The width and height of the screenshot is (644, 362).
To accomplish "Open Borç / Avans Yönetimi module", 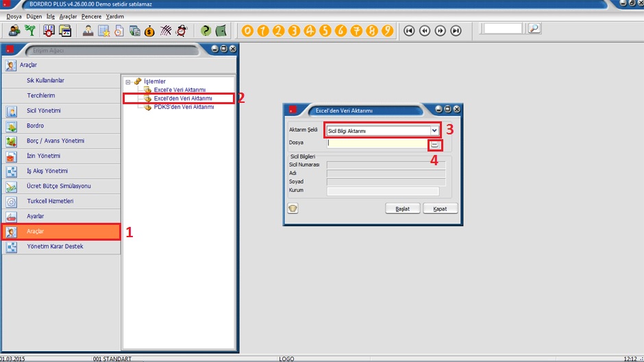I will [61, 141].
